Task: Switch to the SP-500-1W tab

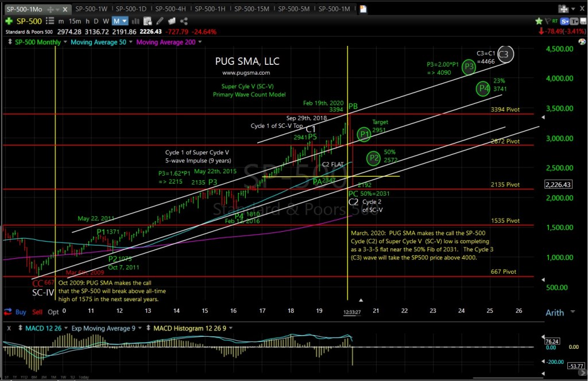Action: click(x=91, y=9)
